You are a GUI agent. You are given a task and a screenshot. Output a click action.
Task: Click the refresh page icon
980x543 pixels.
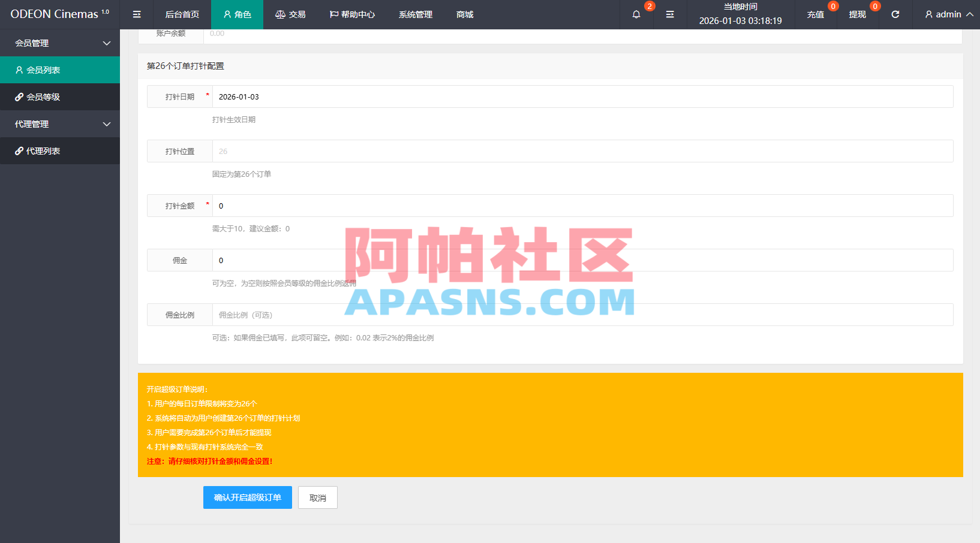pyautogui.click(x=895, y=14)
